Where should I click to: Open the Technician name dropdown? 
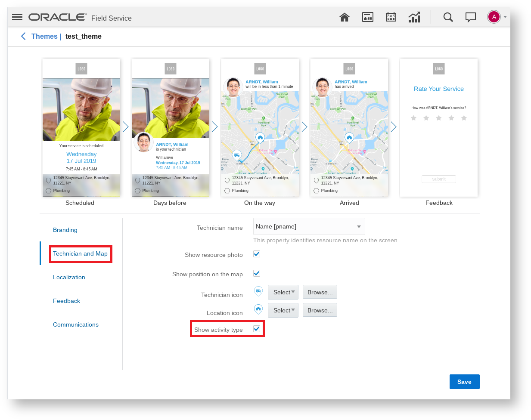(x=309, y=226)
